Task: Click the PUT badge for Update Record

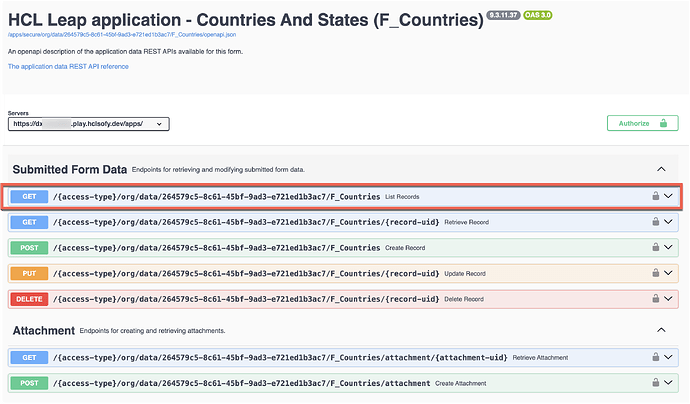Action: [x=29, y=273]
